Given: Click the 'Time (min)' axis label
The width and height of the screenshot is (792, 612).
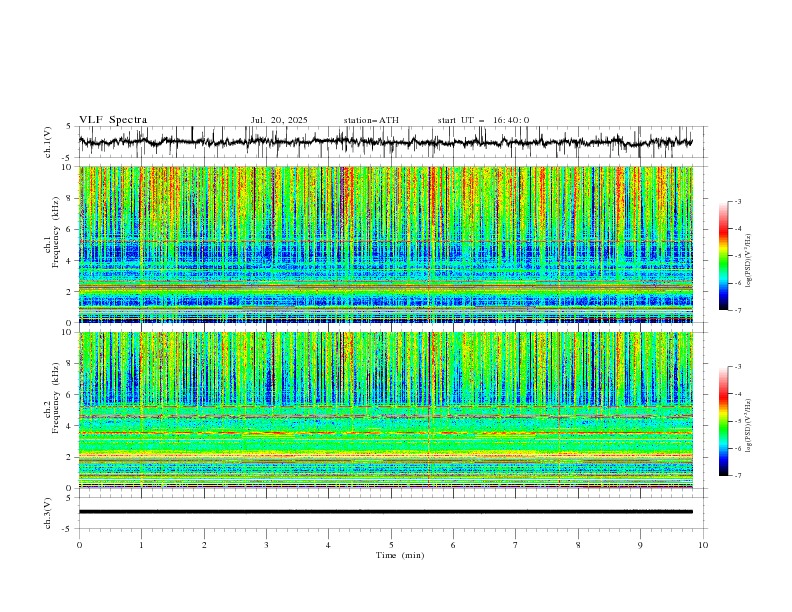Looking at the screenshot, I should point(400,555).
